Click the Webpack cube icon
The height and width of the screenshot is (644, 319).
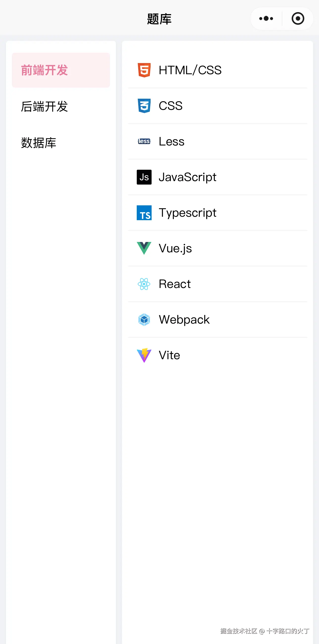pyautogui.click(x=144, y=319)
